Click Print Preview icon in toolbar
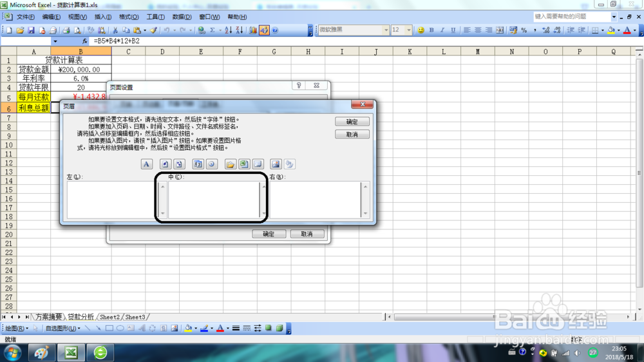The width and height of the screenshot is (644, 362). coord(77,30)
